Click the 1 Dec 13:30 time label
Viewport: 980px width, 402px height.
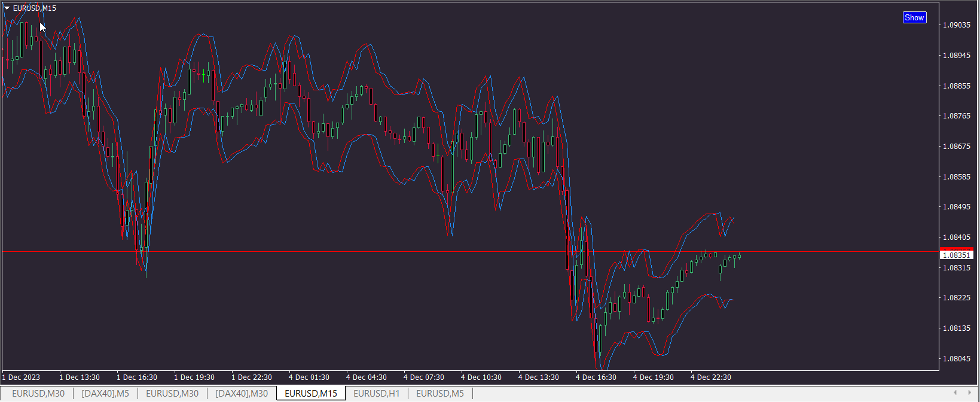(x=80, y=377)
